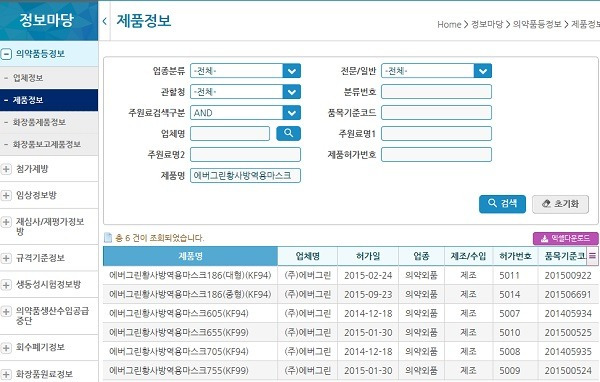Click the 엑셀다운로드 button
Image resolution: width=600 pixels, height=382 pixels.
click(566, 238)
